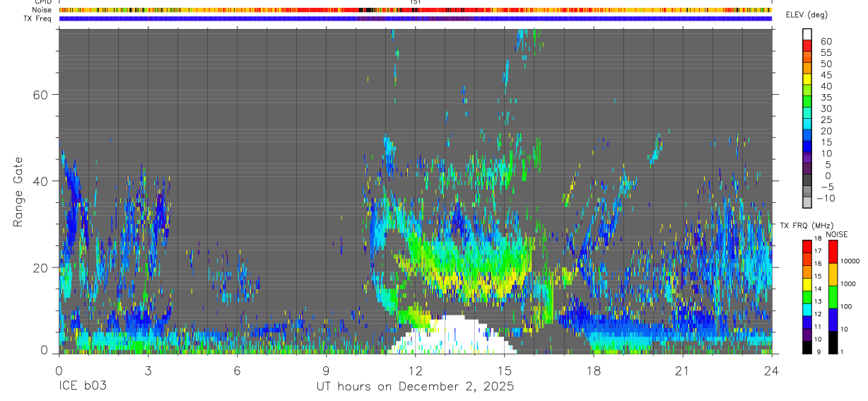Screen dimensions: 868x401
Task: Click the "3" UT hour axis tick
Action: click(148, 371)
